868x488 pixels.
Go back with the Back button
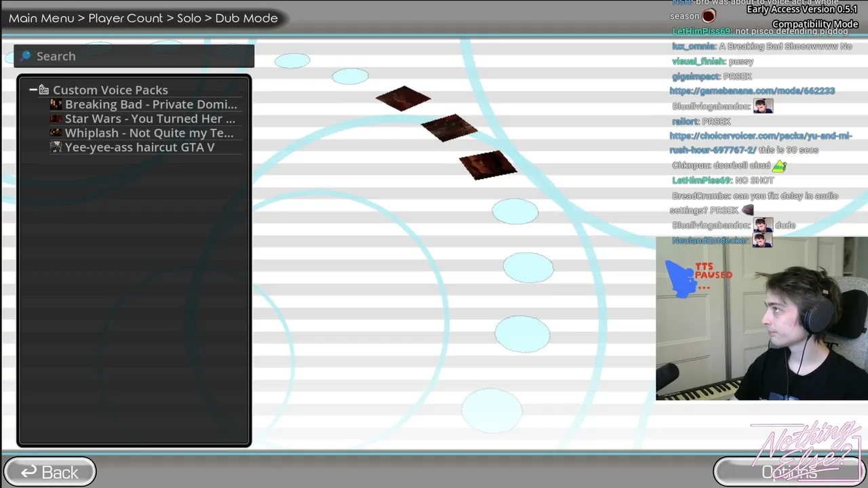[50, 472]
